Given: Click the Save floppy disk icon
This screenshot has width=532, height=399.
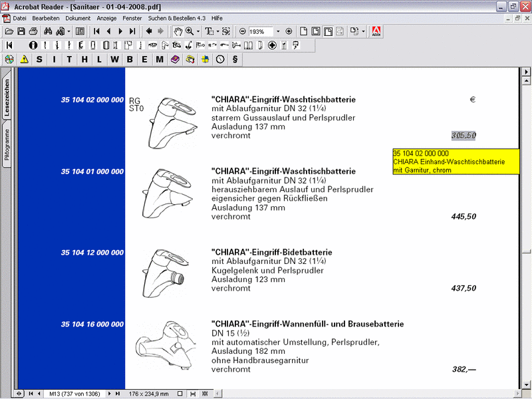Looking at the screenshot, I should [21, 31].
